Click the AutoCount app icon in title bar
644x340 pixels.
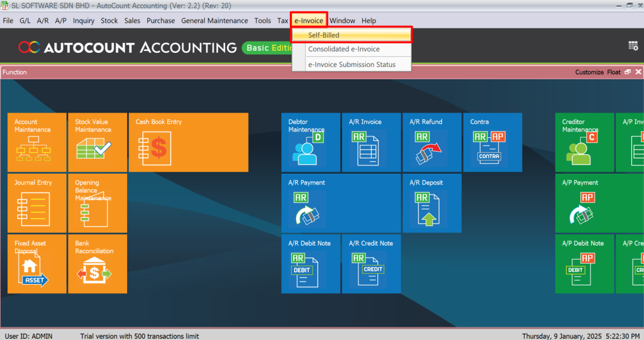[x=4, y=5]
